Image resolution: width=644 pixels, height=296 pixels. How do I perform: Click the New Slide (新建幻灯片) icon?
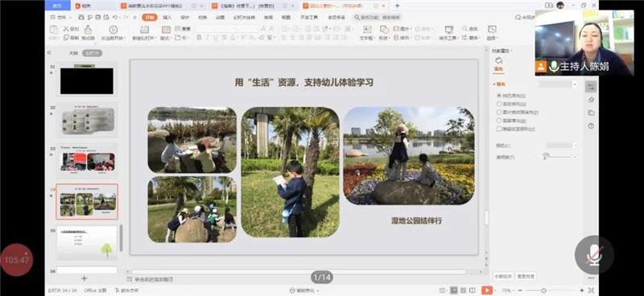pos(144,30)
